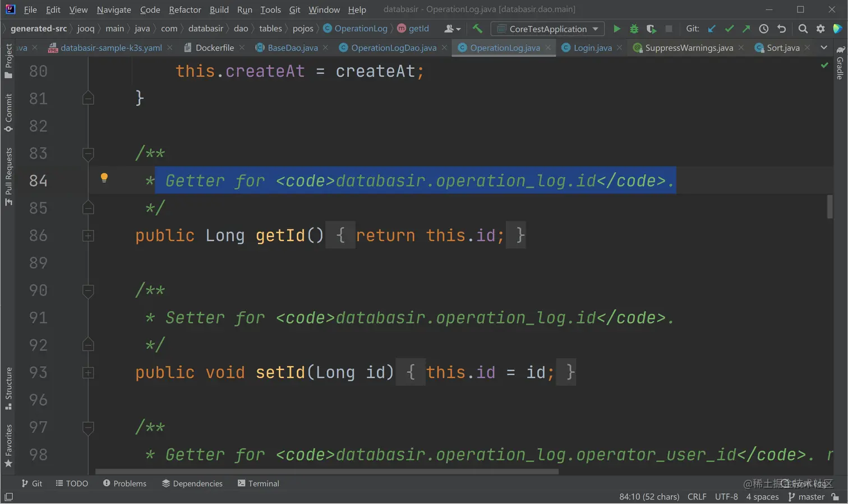
Task: Open Search Everywhere magnifier icon
Action: (x=803, y=29)
